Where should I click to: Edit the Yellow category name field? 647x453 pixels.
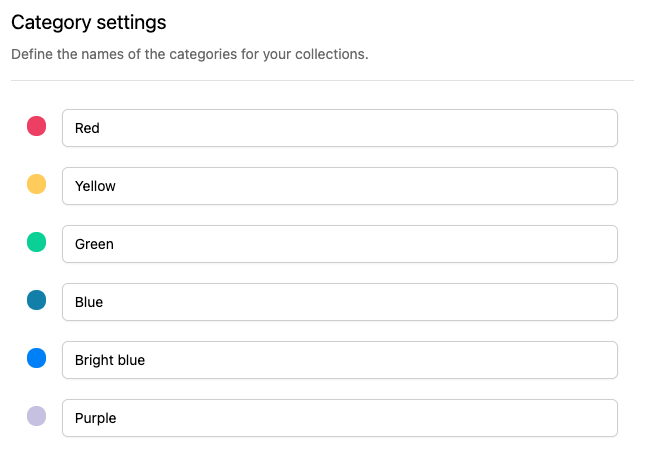(x=339, y=186)
